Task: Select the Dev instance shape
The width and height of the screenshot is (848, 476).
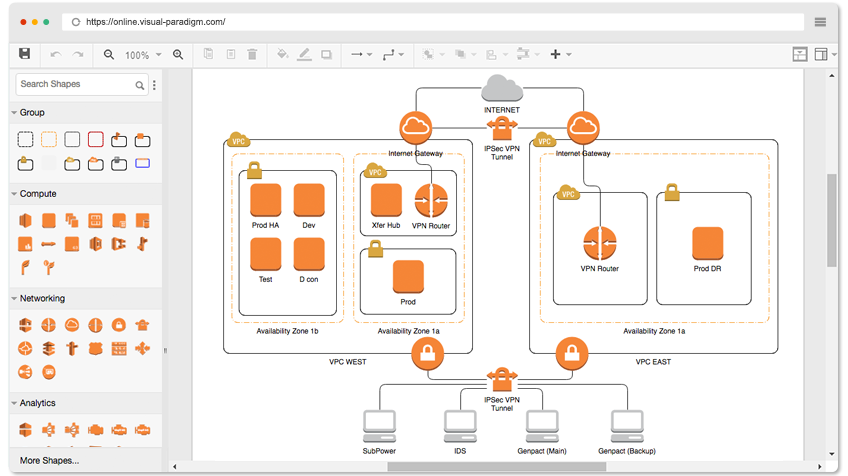Action: click(x=309, y=200)
